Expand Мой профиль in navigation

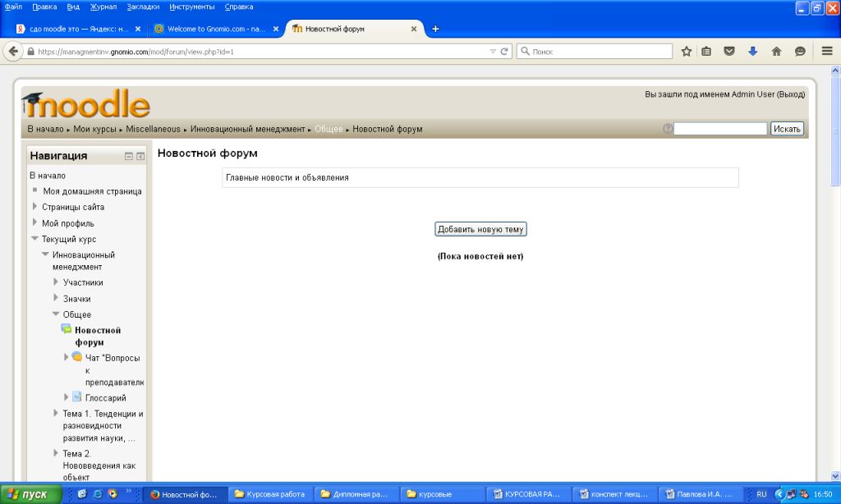coord(34,222)
